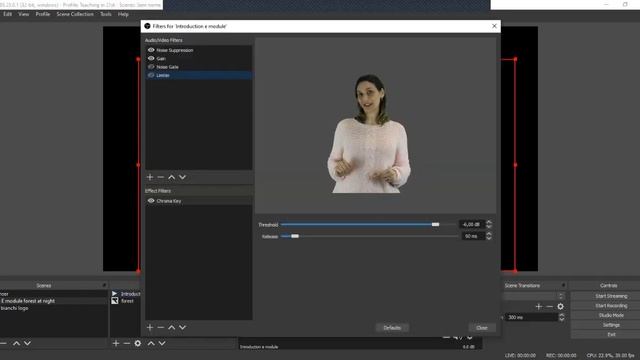
Task: Add a new source in Sources toolbar
Action: [x=116, y=343]
